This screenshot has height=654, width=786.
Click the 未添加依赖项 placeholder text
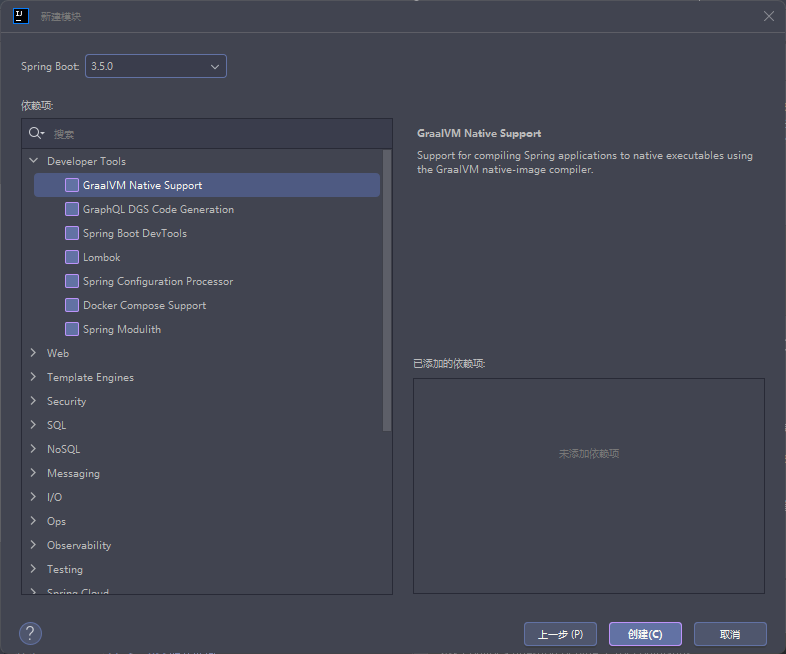589,454
